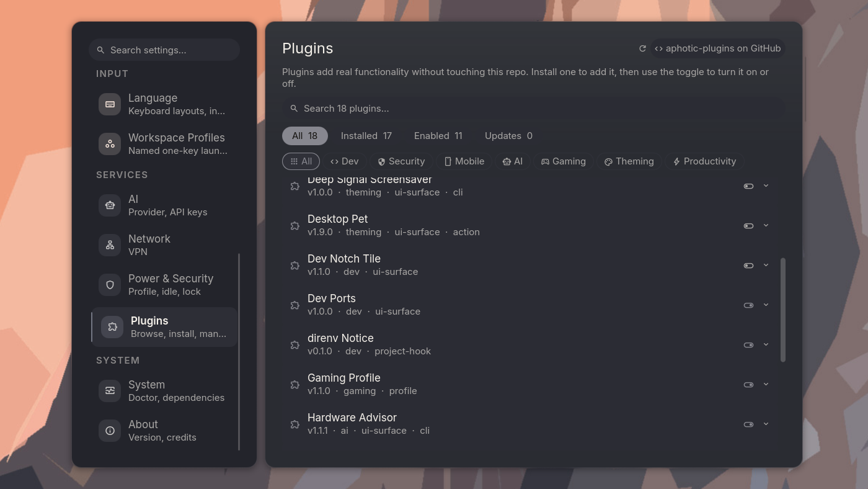Select the All 18 tab
This screenshot has width=868, height=489.
point(305,136)
